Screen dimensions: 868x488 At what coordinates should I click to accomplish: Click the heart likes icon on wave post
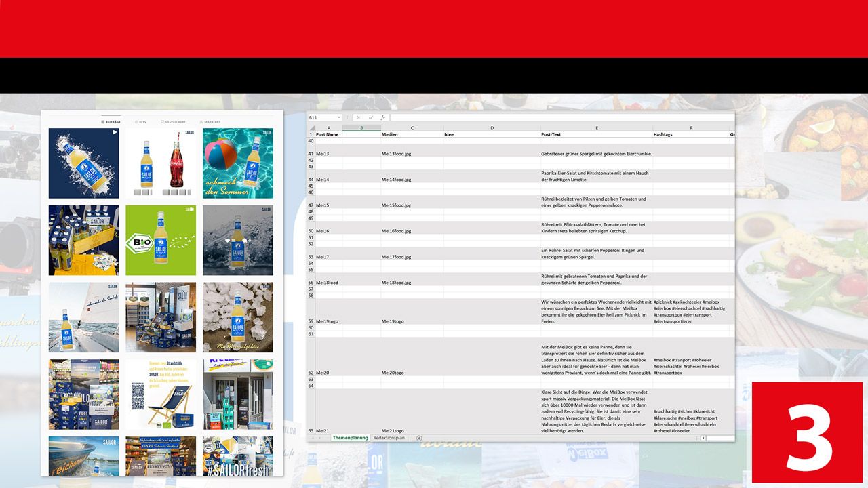click(229, 240)
